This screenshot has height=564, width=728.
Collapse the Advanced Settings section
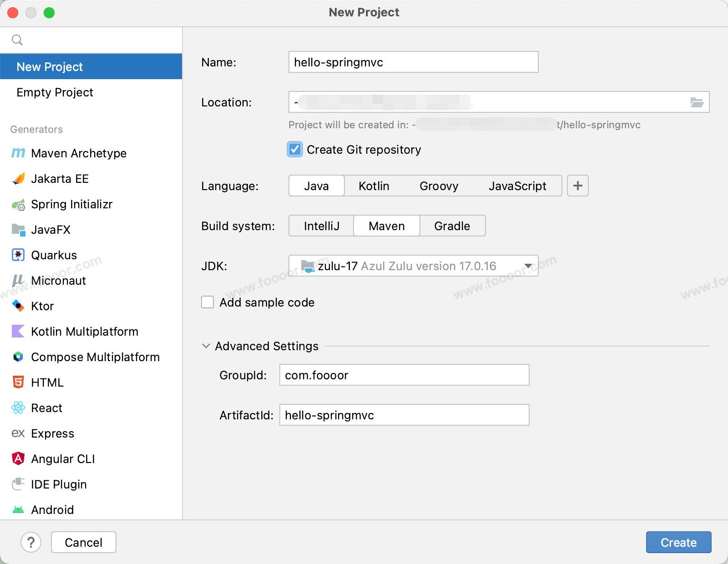coord(206,346)
